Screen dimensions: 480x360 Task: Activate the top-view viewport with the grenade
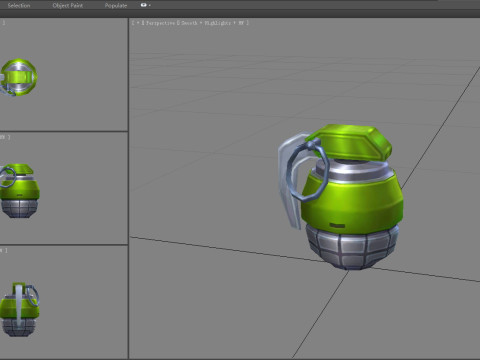pos(63,75)
